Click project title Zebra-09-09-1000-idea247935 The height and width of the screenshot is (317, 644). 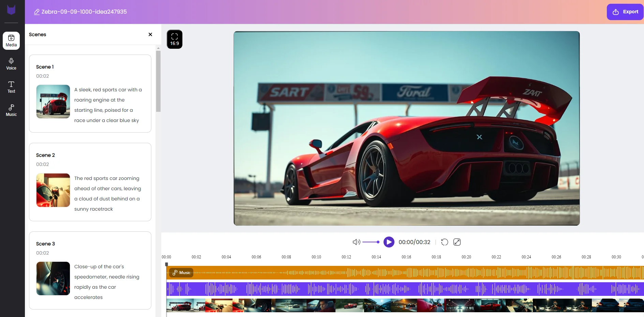(84, 12)
